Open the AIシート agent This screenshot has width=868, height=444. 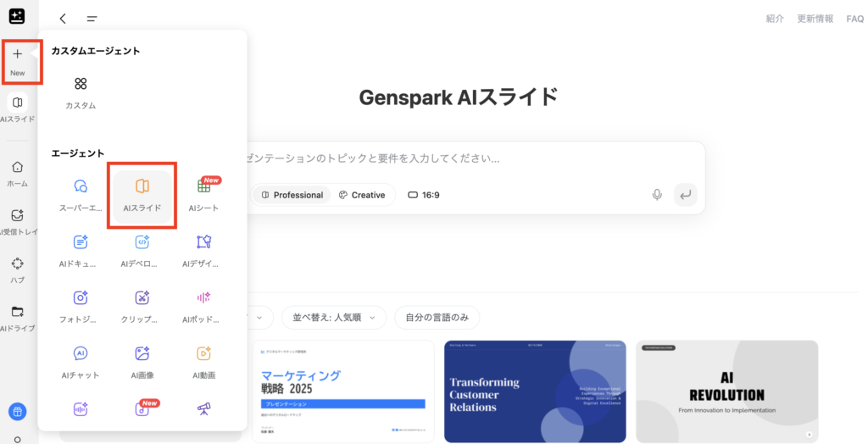204,193
